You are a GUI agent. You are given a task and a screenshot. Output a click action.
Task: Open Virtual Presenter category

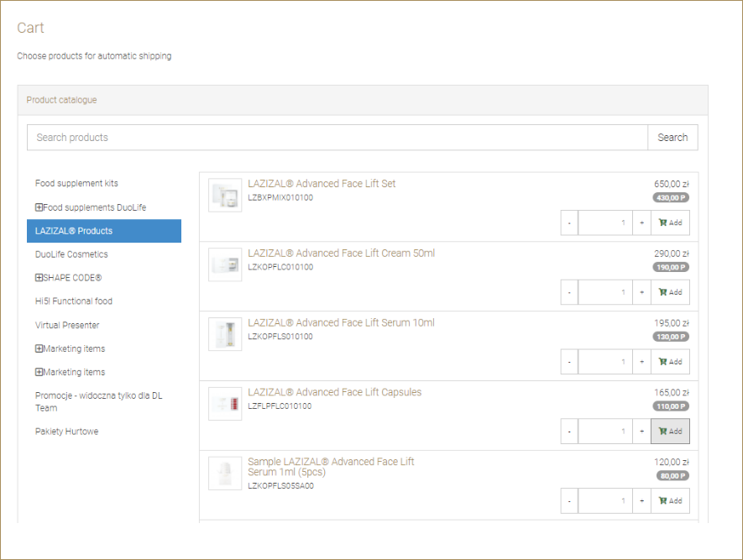pos(67,325)
